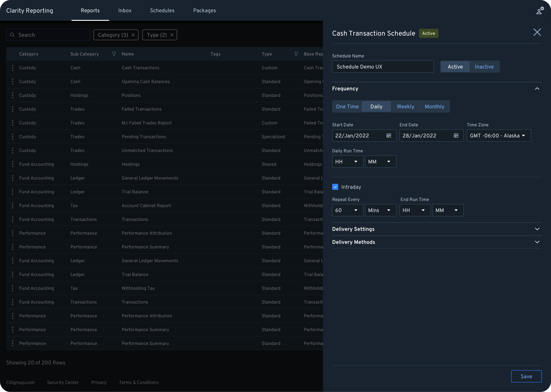Open row menu for Failed Transactions

(x=13, y=109)
